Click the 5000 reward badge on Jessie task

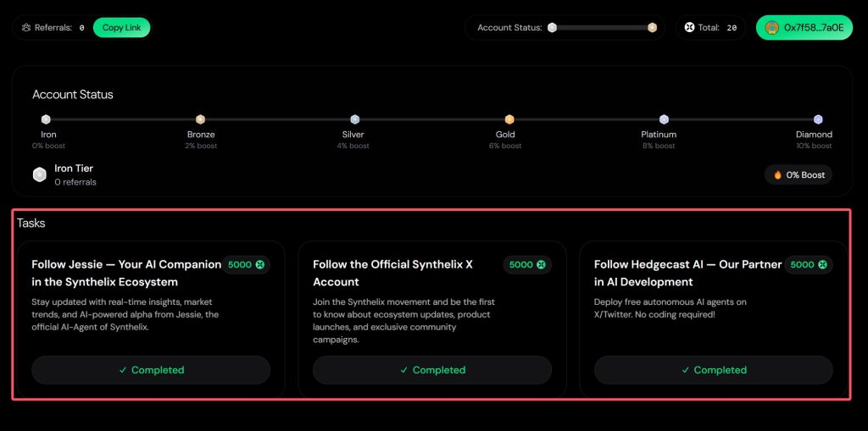pyautogui.click(x=246, y=264)
